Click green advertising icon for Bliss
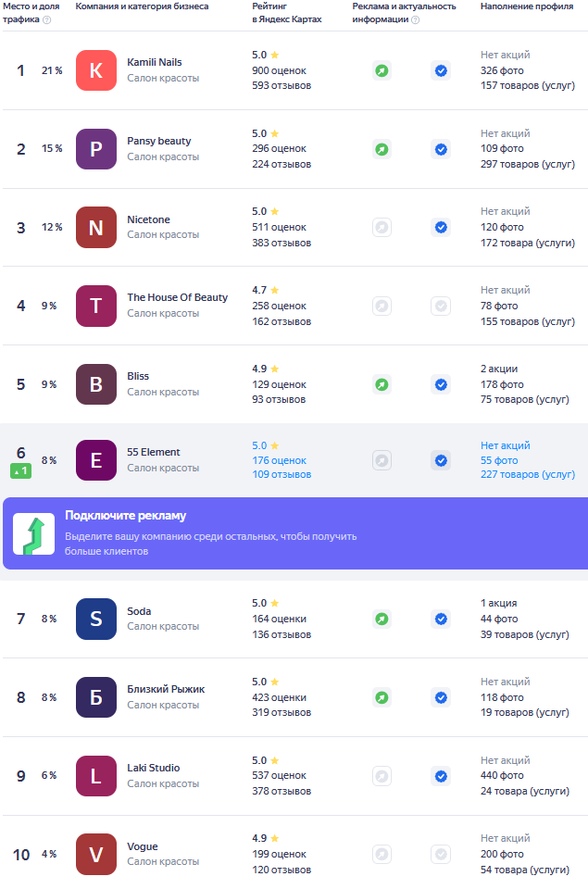 coord(382,384)
